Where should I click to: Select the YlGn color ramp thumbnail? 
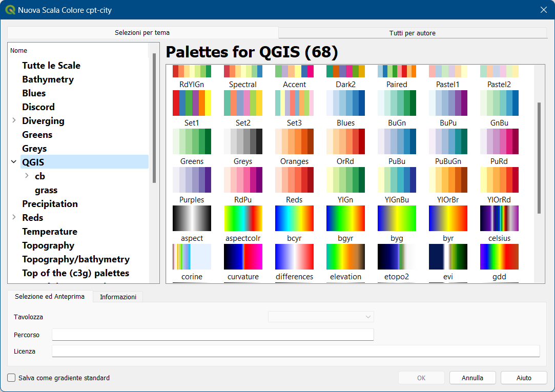pyautogui.click(x=345, y=180)
